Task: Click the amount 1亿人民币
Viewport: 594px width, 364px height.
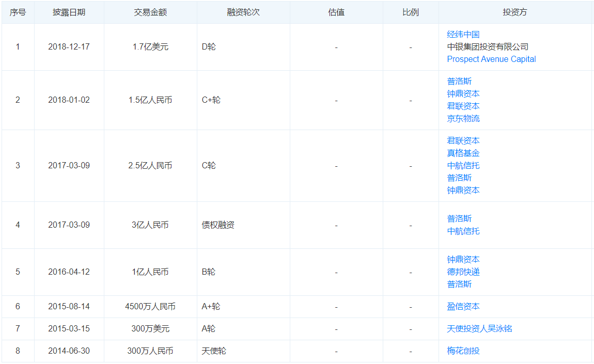Action: (150, 272)
